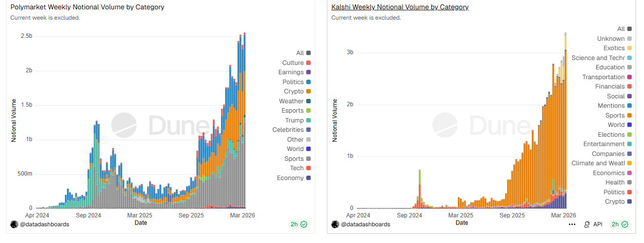Click the API button on Kalshi chart

click(x=593, y=224)
